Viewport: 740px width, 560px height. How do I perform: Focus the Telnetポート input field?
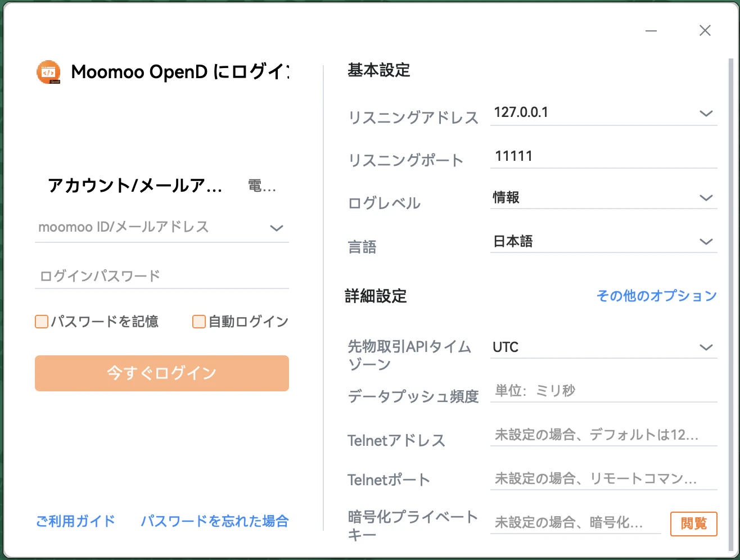604,478
